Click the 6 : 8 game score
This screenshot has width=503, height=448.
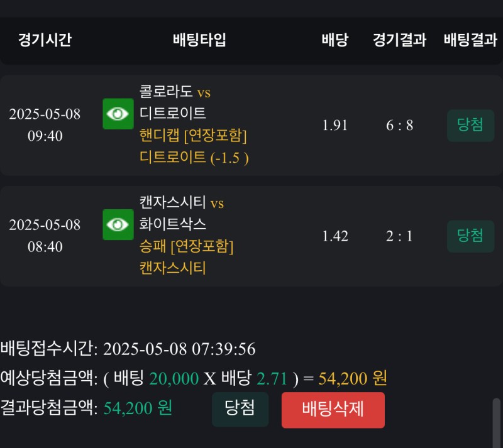399,125
